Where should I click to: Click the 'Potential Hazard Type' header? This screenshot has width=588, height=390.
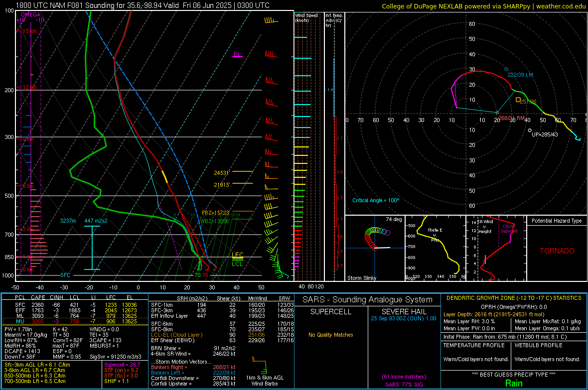point(557,221)
